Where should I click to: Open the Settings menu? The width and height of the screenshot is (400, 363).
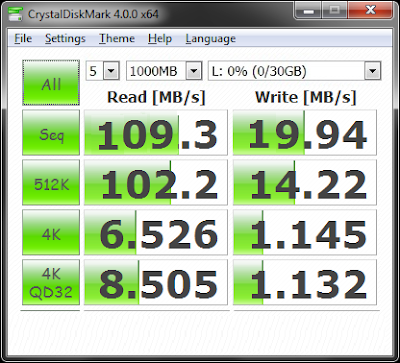65,39
